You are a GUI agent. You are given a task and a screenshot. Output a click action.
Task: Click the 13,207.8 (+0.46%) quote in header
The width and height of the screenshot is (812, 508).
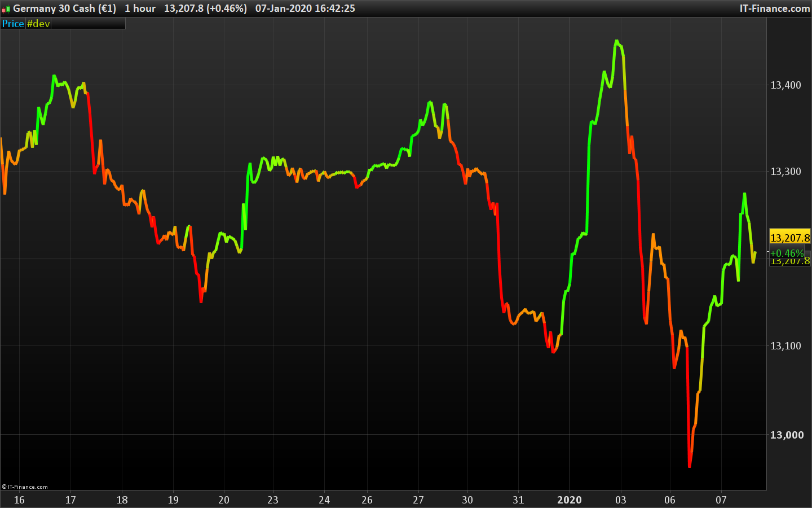pyautogui.click(x=205, y=8)
